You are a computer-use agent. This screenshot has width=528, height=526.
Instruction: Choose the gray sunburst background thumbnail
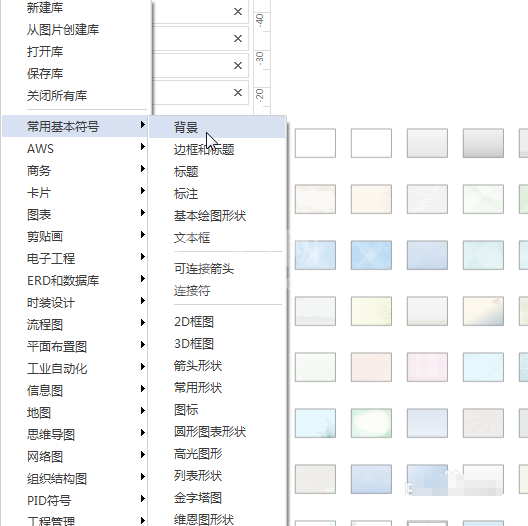pyautogui.click(x=483, y=423)
